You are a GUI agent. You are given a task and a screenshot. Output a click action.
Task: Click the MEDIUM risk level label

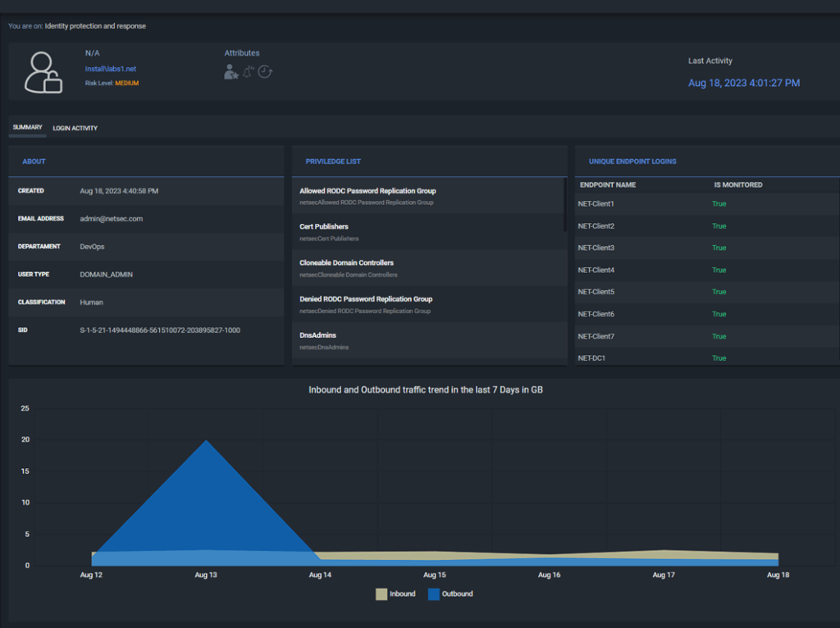tap(126, 83)
